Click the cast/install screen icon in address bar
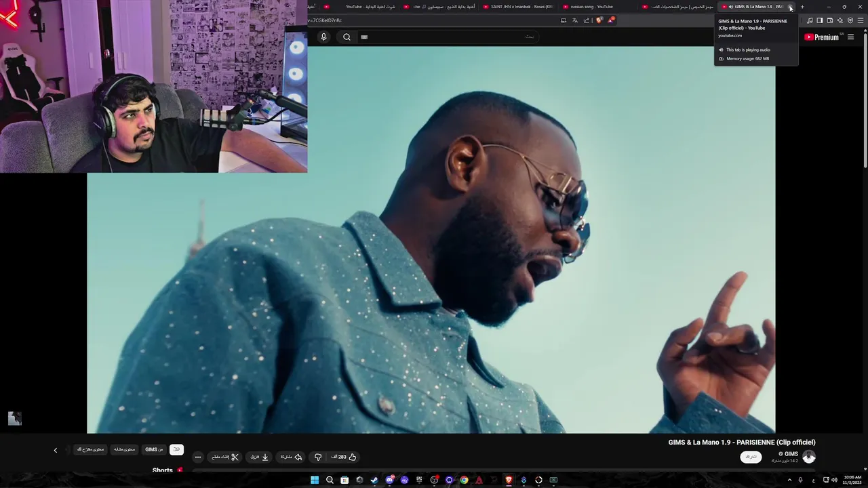The height and width of the screenshot is (488, 868). [x=564, y=20]
